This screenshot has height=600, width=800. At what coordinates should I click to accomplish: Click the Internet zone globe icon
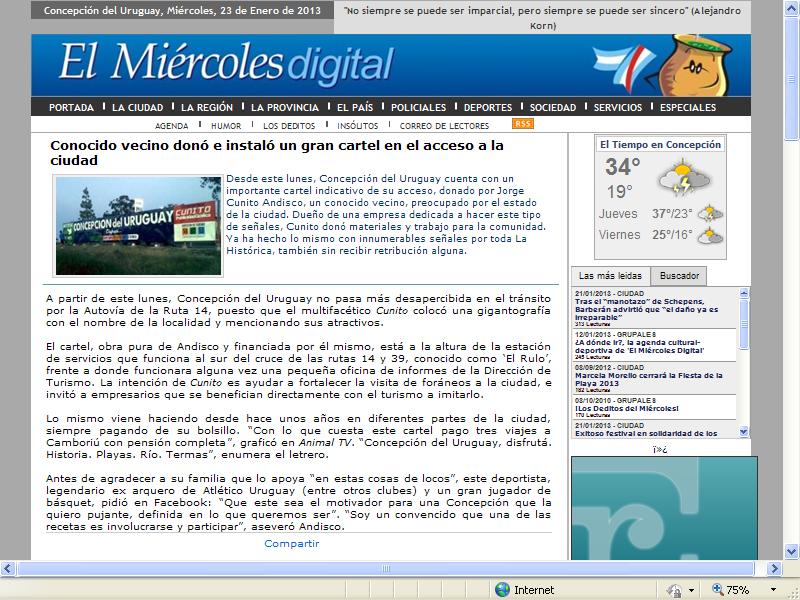(501, 590)
